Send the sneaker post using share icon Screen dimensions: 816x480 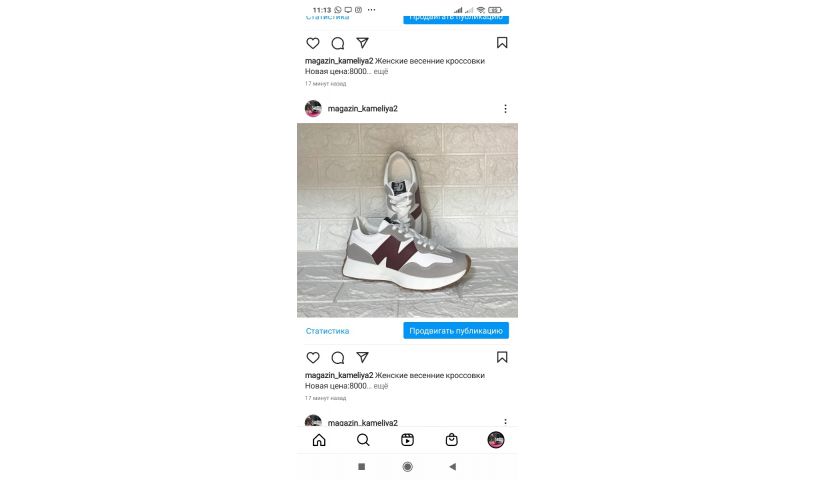point(363,357)
